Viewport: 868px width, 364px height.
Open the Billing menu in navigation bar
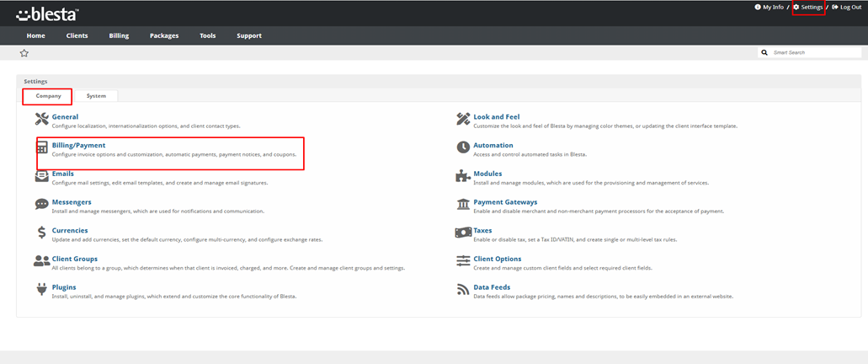119,35
